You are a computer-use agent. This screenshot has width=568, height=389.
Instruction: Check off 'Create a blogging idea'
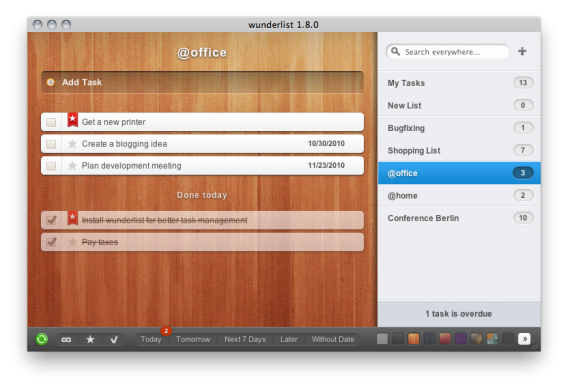(x=51, y=144)
